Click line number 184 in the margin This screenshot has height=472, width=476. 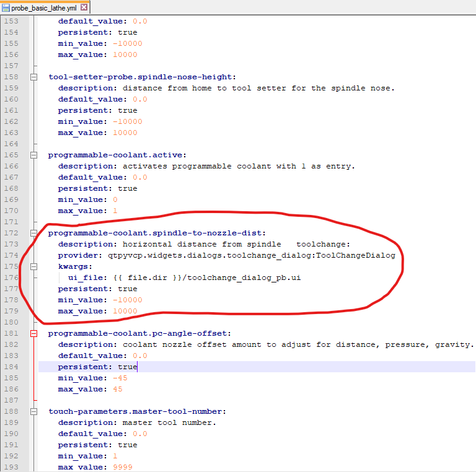tap(11, 367)
